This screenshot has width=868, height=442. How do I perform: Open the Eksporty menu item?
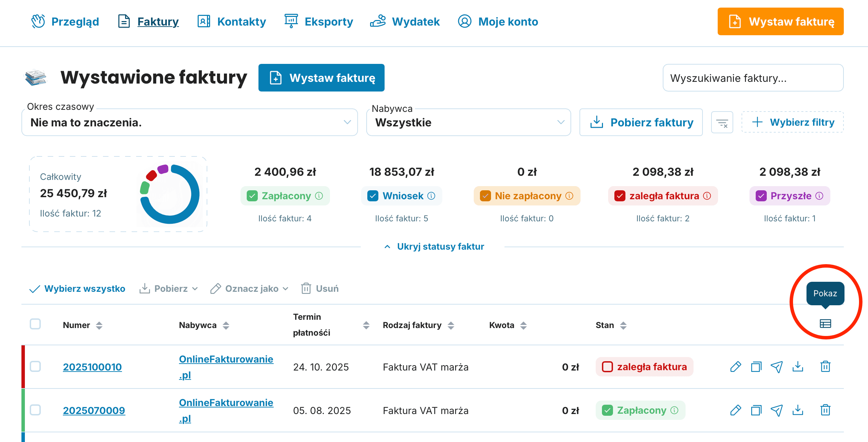tap(319, 21)
